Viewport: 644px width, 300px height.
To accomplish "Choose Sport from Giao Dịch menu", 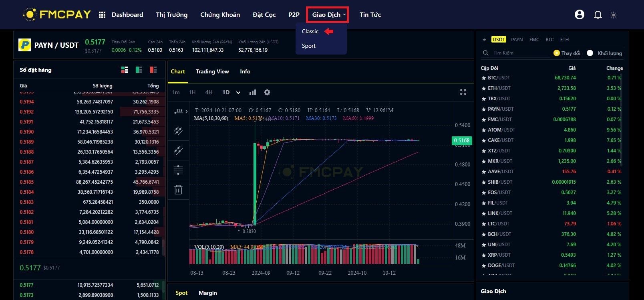I will click(x=309, y=46).
